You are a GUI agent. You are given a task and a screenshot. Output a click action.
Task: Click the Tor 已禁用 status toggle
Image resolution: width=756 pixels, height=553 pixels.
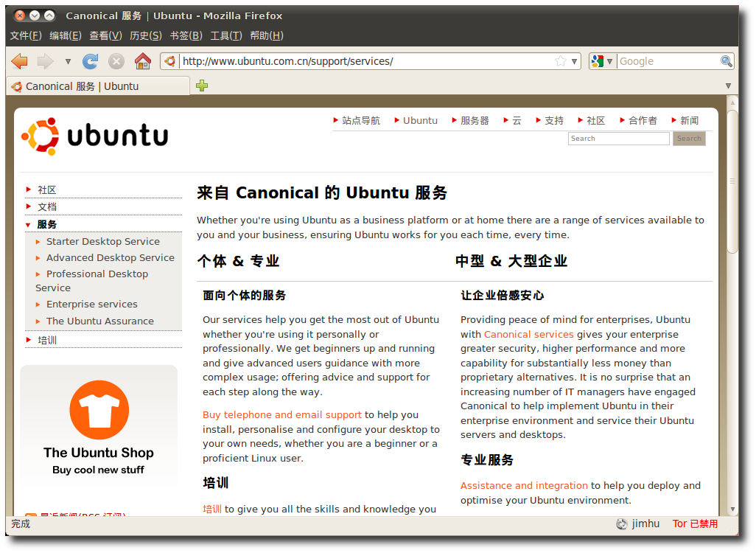click(x=695, y=524)
